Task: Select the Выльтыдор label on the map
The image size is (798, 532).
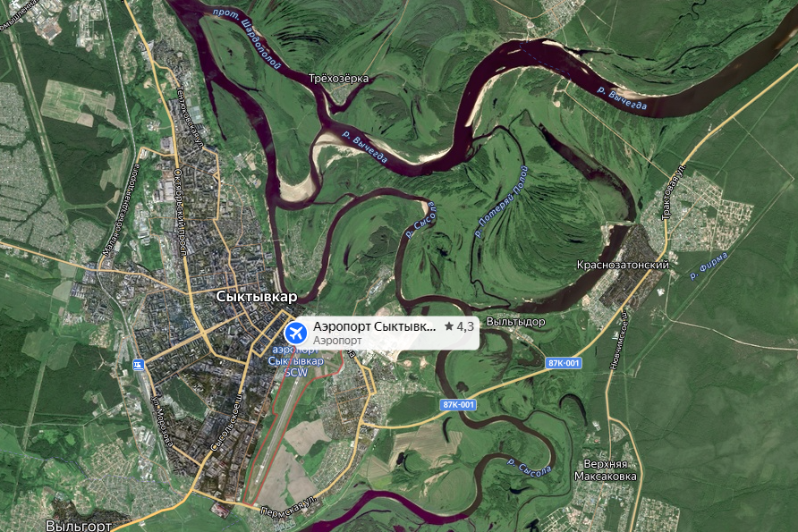Action: click(x=516, y=322)
